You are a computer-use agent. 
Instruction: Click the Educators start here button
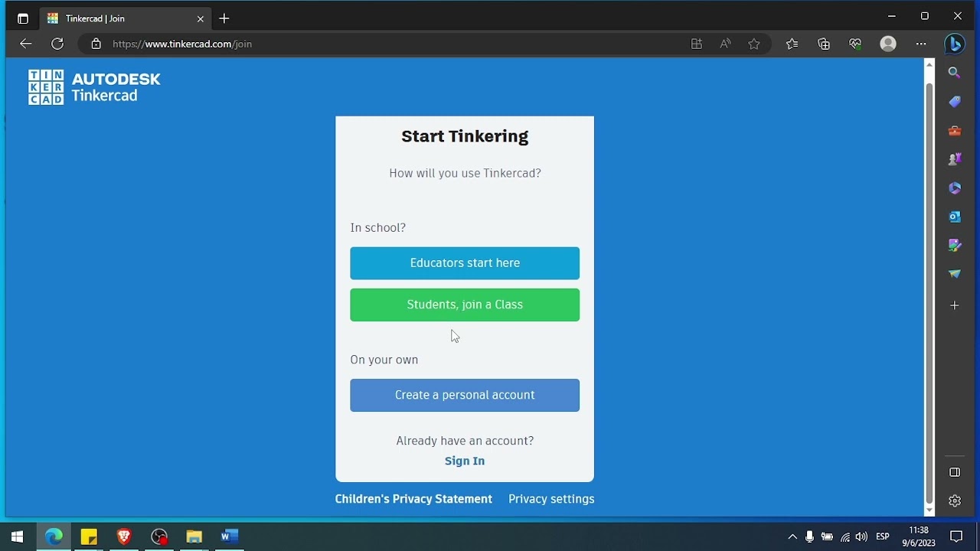(x=465, y=263)
